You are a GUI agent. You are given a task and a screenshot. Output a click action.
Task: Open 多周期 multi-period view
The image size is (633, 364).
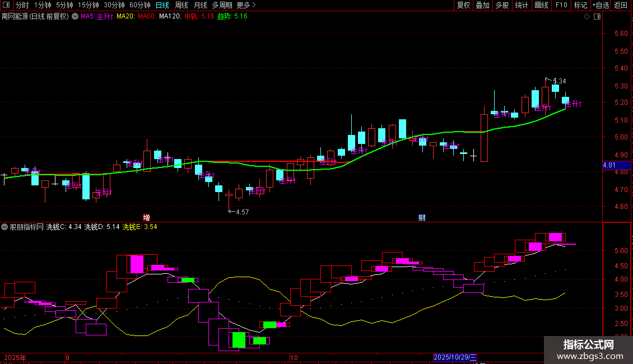[222, 5]
